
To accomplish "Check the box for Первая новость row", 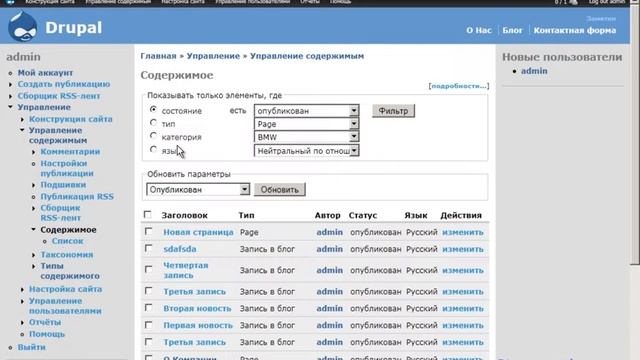I will click(x=149, y=325).
